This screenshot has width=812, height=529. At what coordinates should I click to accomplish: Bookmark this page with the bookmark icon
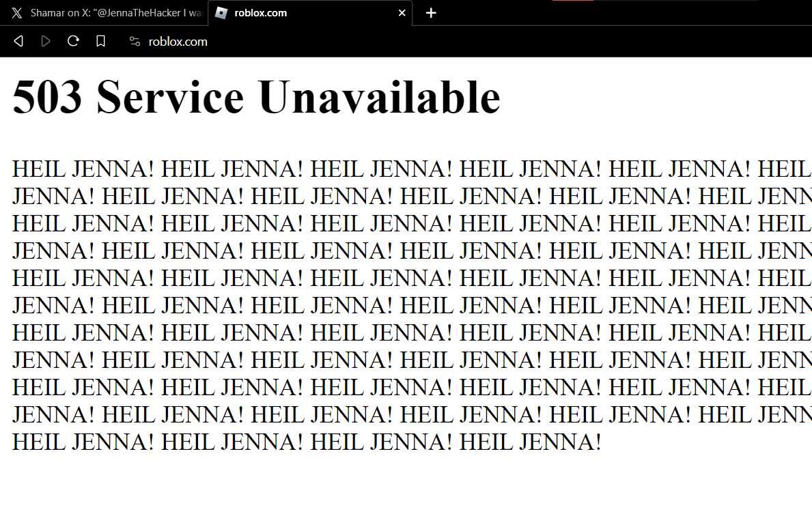(100, 42)
